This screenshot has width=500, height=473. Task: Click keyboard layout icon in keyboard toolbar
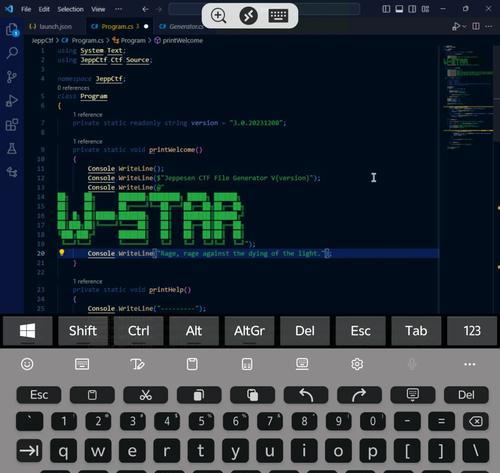[82, 364]
